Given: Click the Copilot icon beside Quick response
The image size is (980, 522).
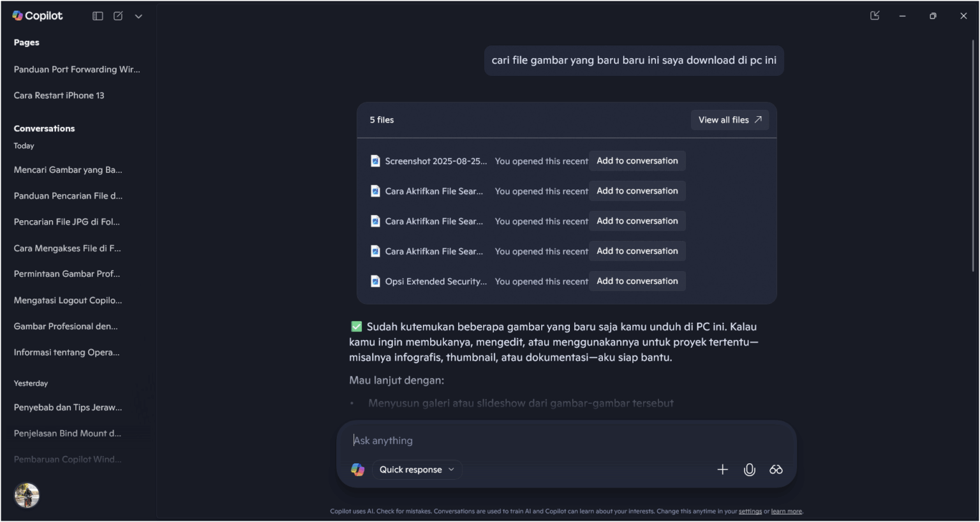Looking at the screenshot, I should point(357,469).
